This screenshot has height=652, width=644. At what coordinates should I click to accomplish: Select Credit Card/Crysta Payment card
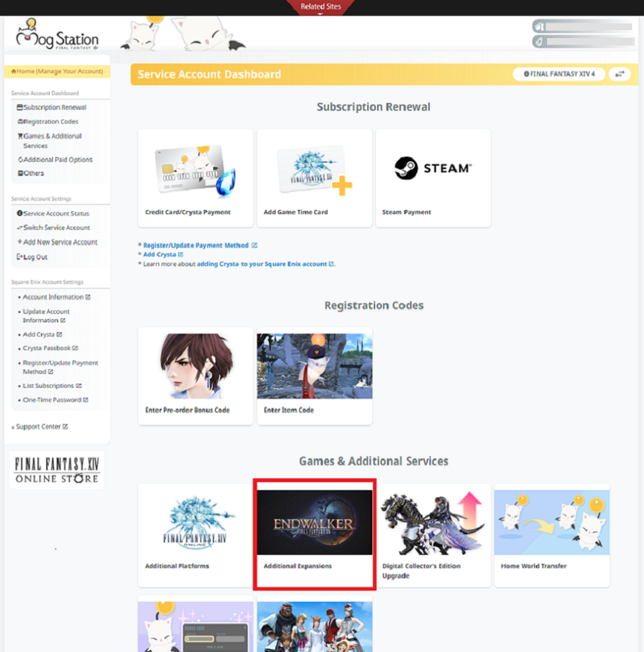click(195, 178)
